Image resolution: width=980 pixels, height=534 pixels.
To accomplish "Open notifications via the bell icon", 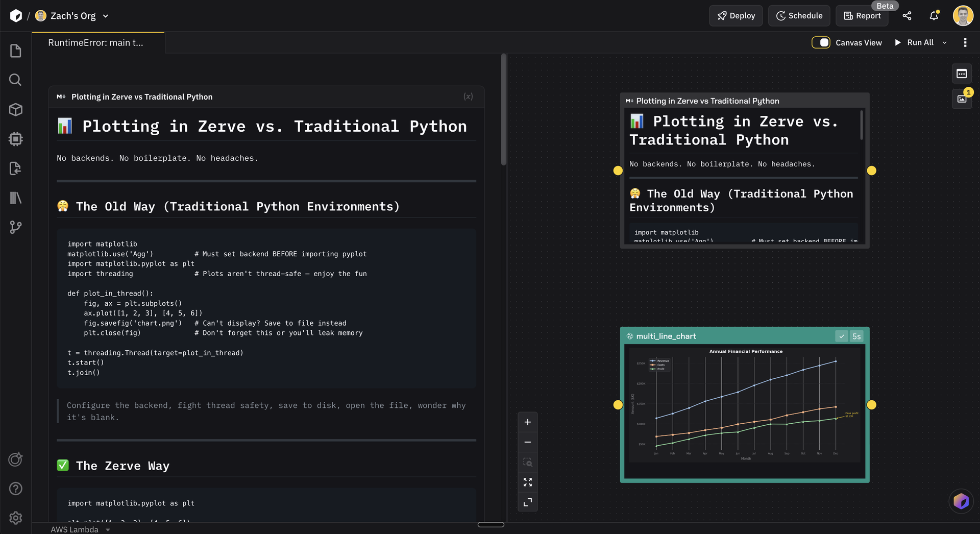I will (x=934, y=16).
